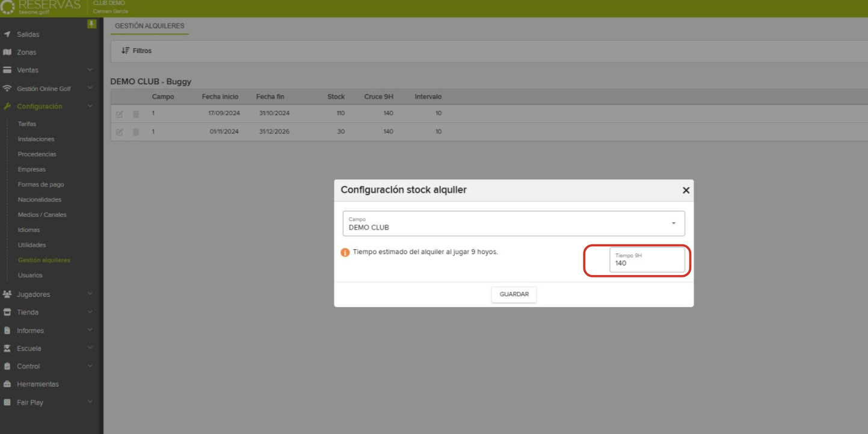Click the edit icon on the first Buggy row
This screenshot has height=434, width=868.
tap(119, 114)
